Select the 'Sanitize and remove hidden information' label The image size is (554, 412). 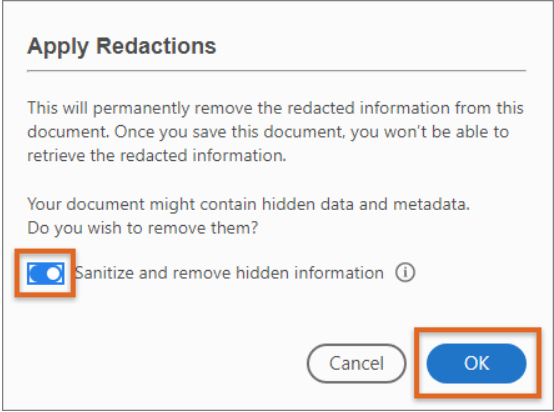[x=229, y=273]
